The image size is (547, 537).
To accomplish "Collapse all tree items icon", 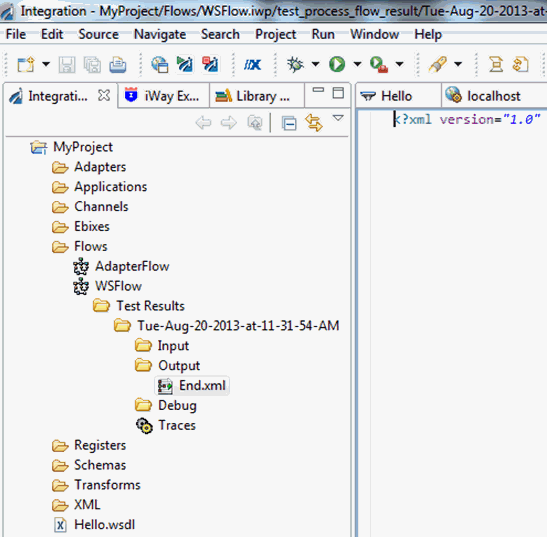I will (x=289, y=123).
